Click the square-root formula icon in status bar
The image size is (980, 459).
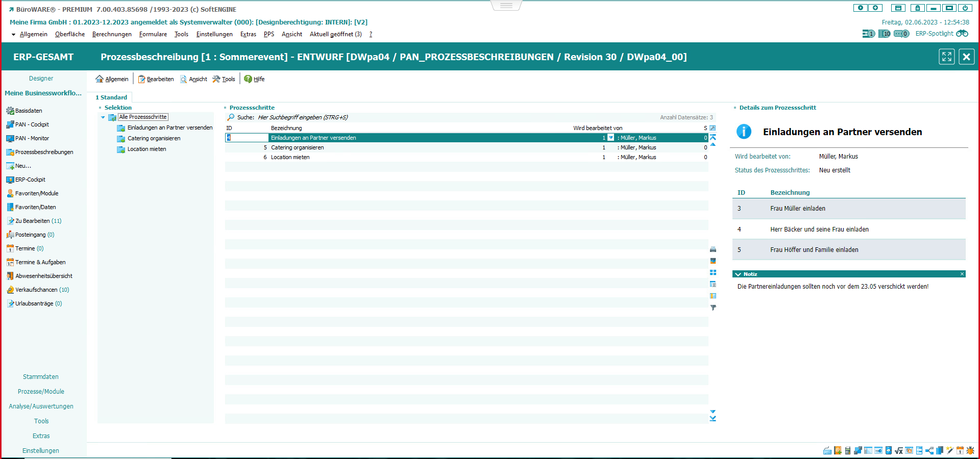(899, 450)
